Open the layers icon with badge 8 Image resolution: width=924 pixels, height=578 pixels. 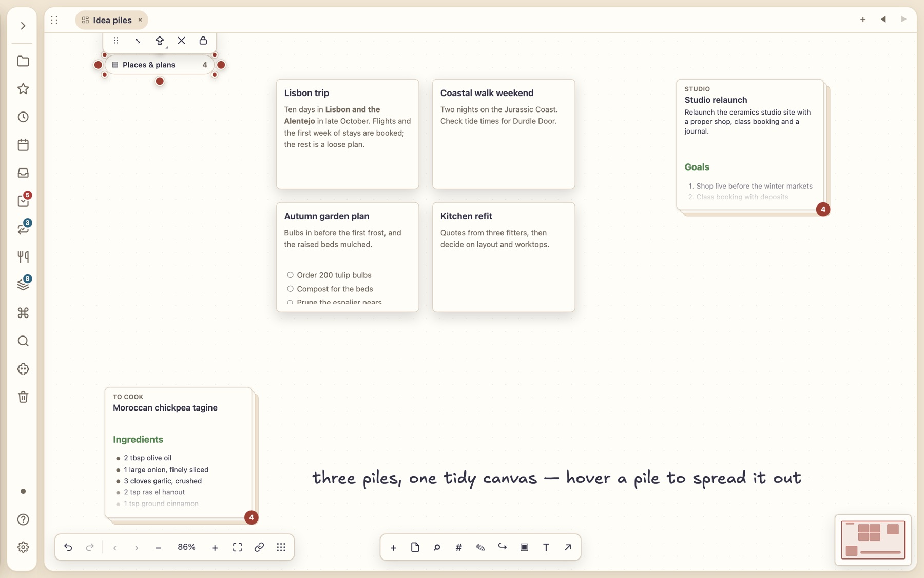pyautogui.click(x=23, y=284)
